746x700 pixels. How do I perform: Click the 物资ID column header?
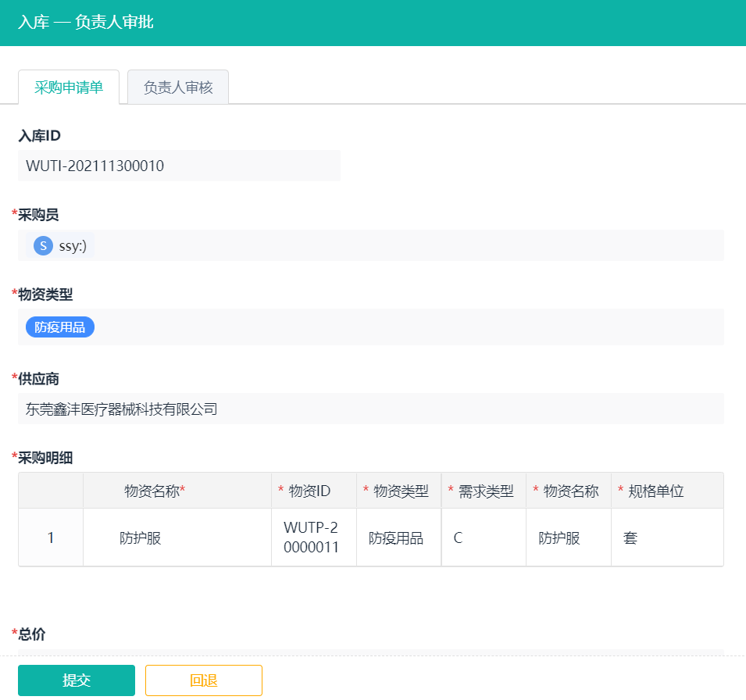[310, 491]
